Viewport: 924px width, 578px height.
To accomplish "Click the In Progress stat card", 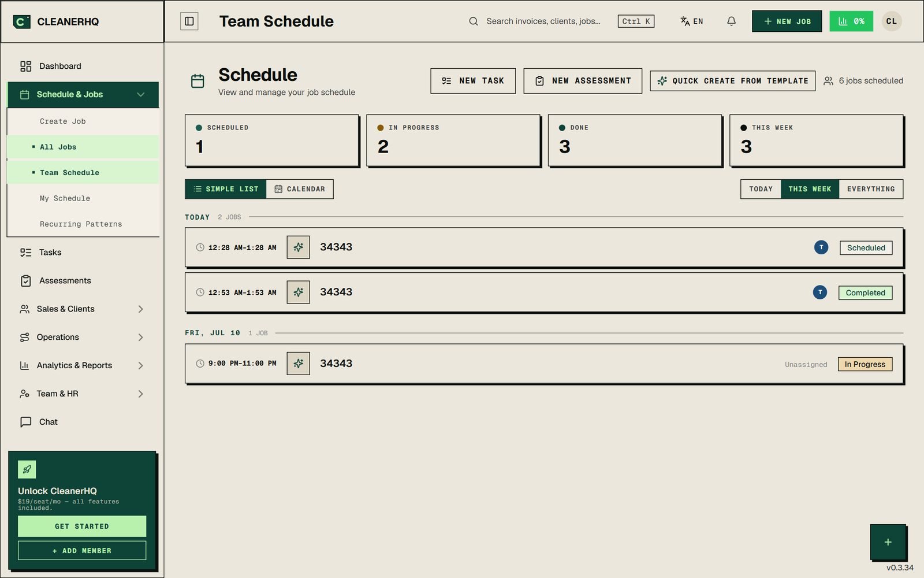I will 454,140.
